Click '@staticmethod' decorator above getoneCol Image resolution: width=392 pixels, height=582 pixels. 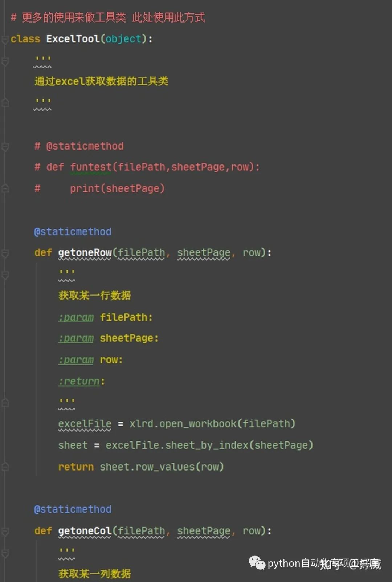coord(73,509)
